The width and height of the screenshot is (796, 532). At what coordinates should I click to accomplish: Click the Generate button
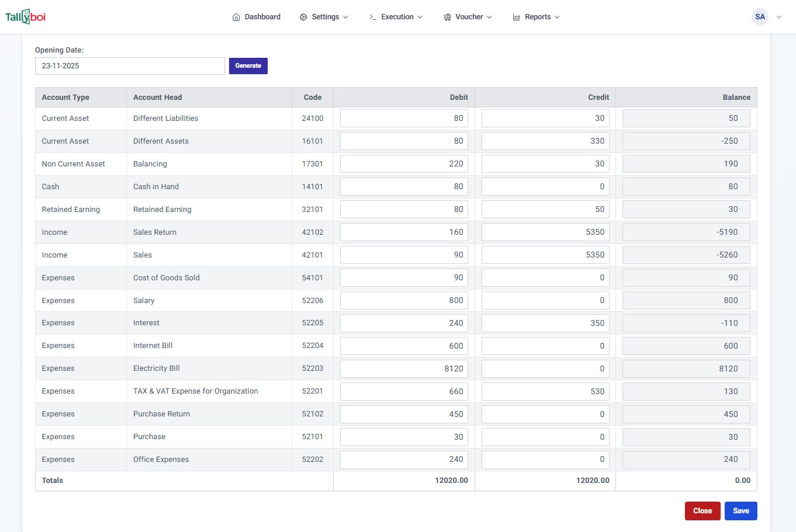coord(248,66)
